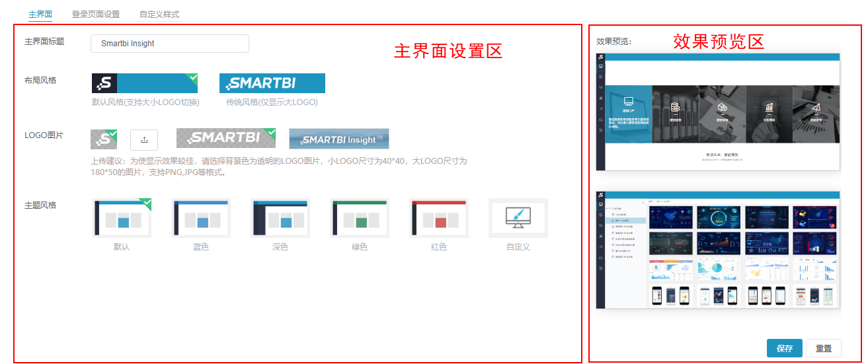
Task: Click the 传统风格(仅显示大LOGO) caption
Action: (272, 102)
